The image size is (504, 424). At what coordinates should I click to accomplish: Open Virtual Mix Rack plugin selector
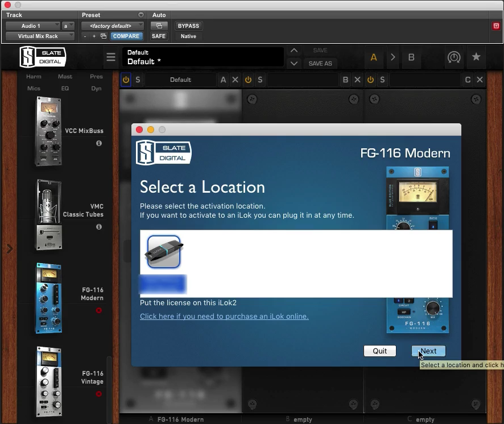(x=40, y=36)
